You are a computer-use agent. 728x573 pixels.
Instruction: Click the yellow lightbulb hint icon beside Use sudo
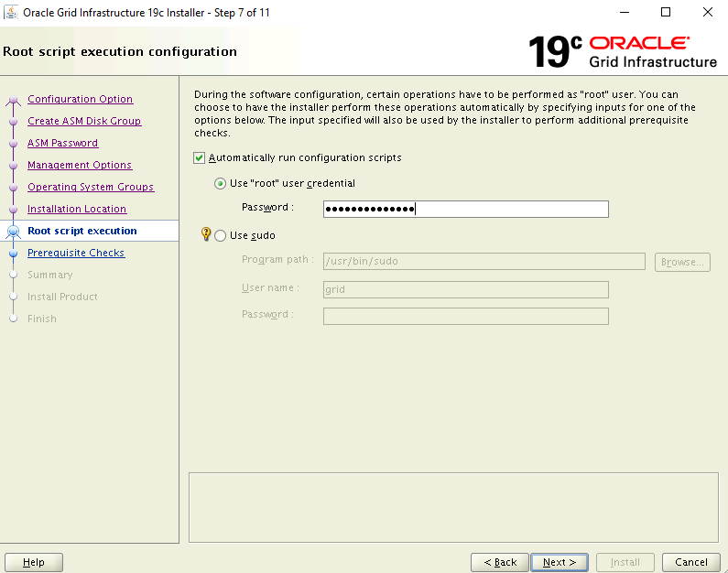point(206,233)
